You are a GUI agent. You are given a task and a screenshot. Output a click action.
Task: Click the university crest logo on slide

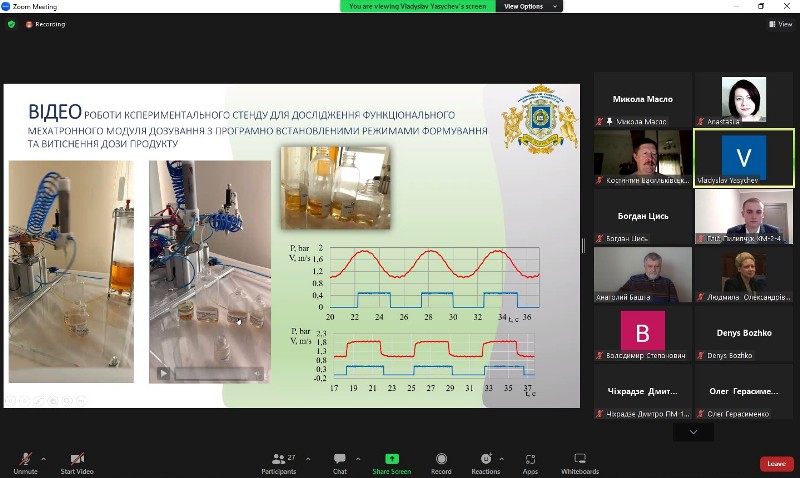coord(540,119)
